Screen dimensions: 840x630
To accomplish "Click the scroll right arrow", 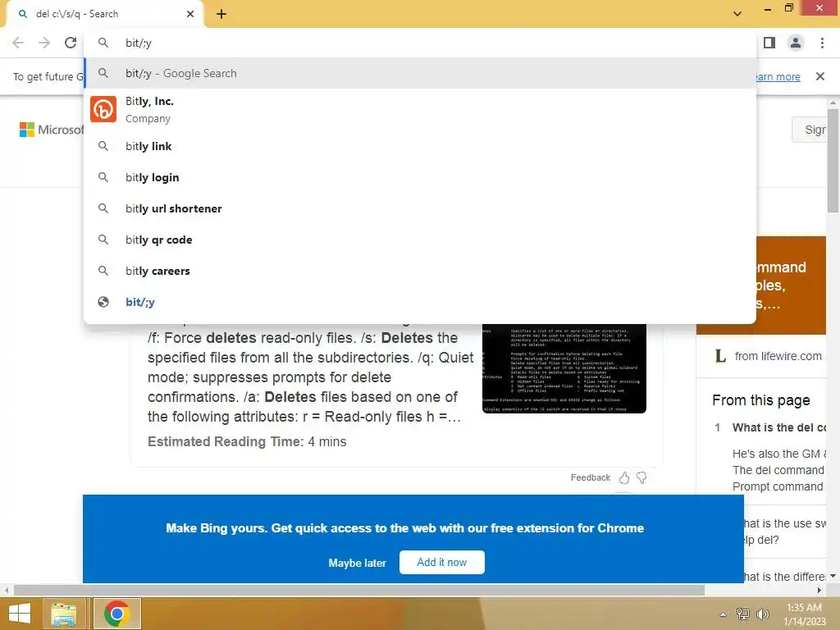I will (819, 591).
